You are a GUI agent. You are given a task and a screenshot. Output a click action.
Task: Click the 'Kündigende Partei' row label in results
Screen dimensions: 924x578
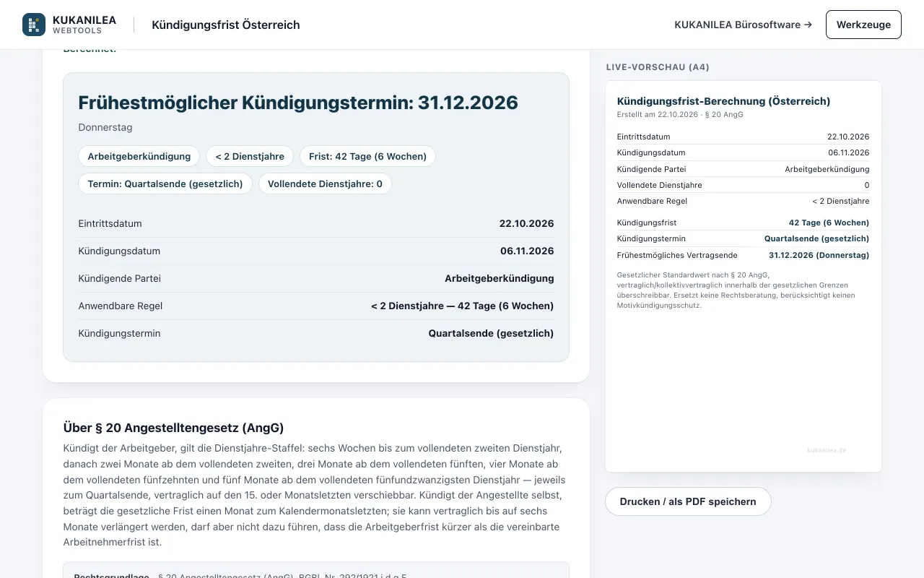[120, 279]
